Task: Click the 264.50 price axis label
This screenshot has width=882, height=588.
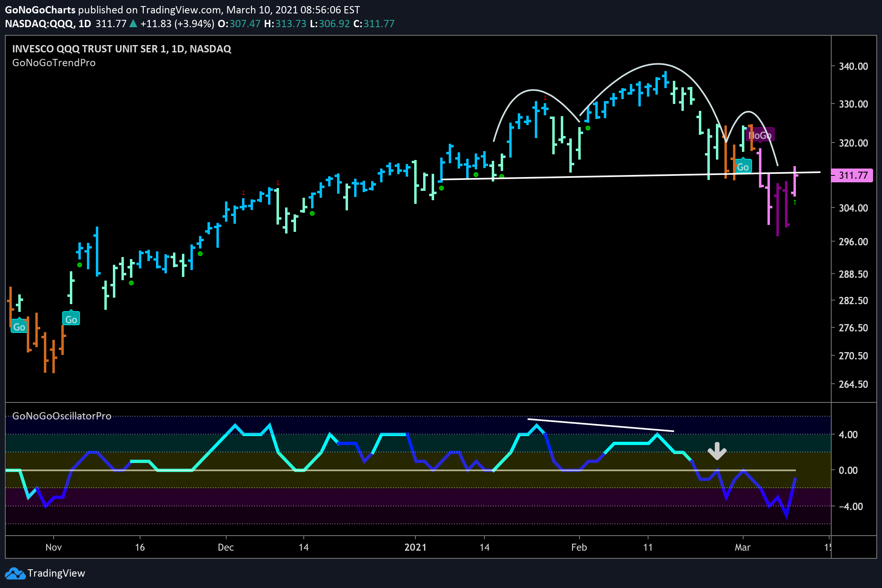Action: (x=854, y=384)
